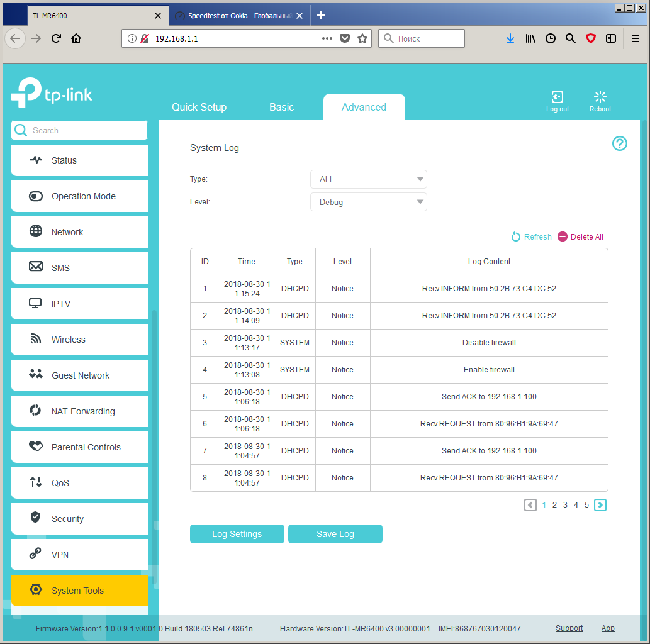Open the Firefox hamburger menu
The image size is (650, 644).
[635, 38]
